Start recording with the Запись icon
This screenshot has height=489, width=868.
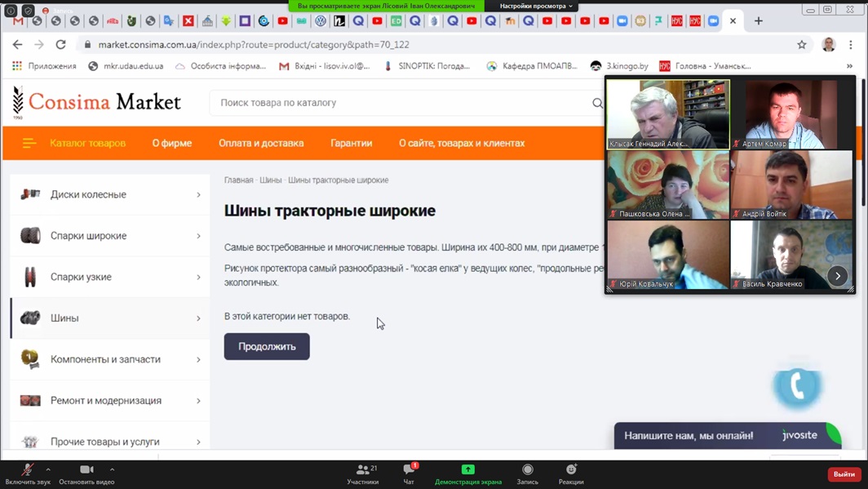coord(527,469)
